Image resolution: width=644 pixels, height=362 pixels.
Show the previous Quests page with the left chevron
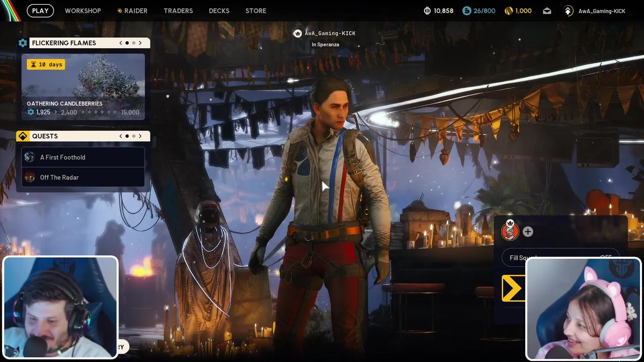121,136
